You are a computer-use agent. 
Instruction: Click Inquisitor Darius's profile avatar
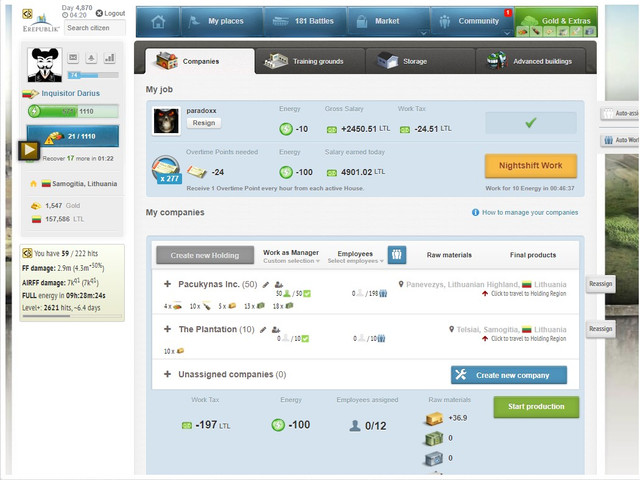[x=44, y=64]
